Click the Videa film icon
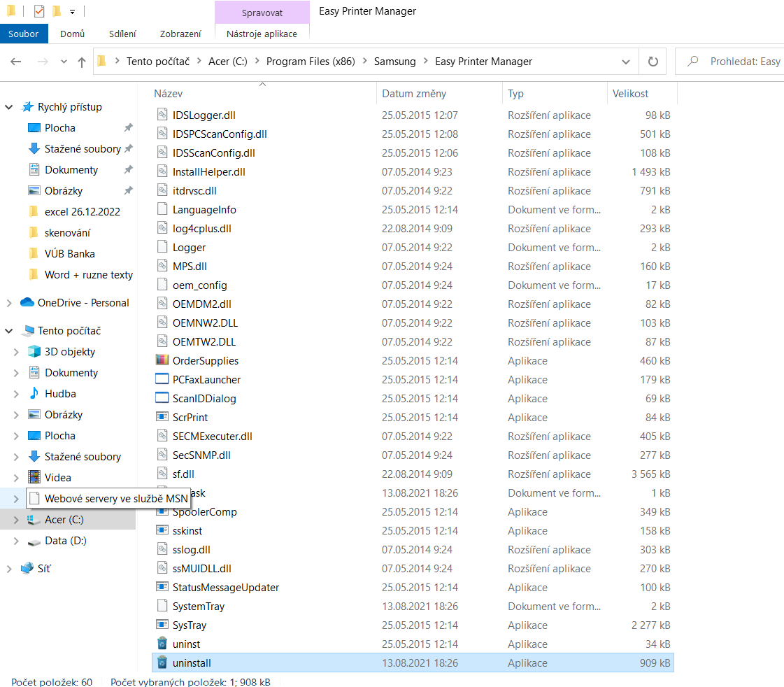Screen dimensions: 784x687 tap(34, 478)
